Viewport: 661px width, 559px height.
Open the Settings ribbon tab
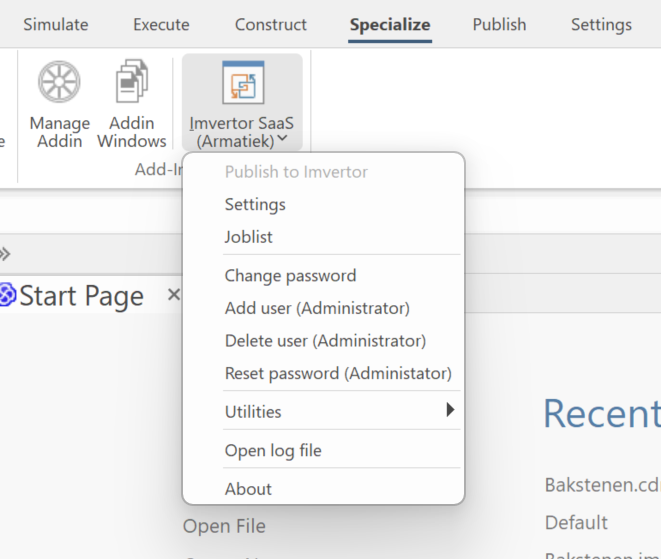pos(601,25)
